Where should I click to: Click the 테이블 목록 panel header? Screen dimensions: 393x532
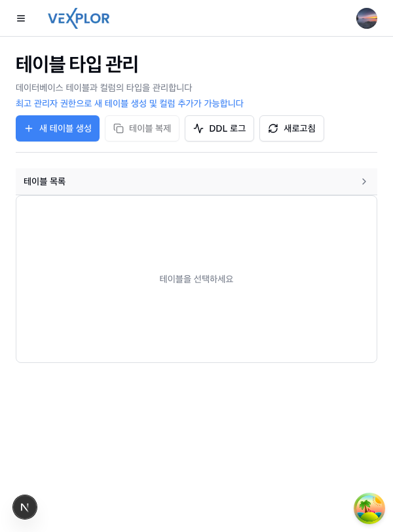pos(45,181)
